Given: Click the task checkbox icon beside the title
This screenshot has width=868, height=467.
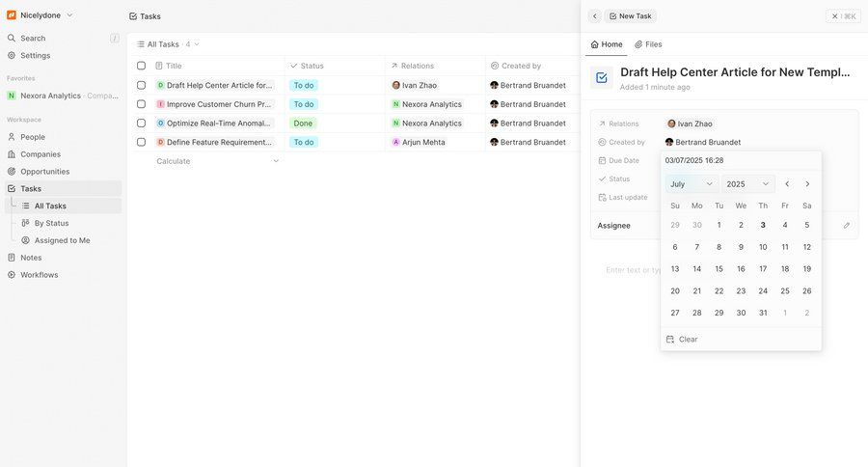Looking at the screenshot, I should tap(601, 77).
